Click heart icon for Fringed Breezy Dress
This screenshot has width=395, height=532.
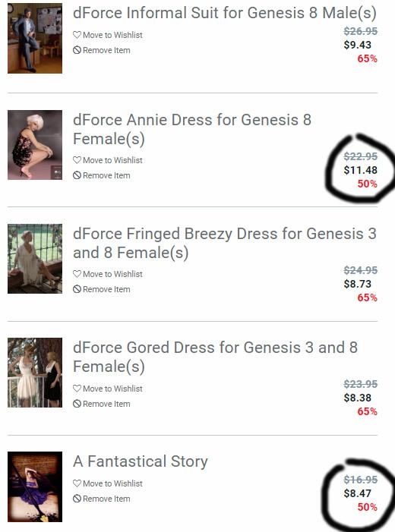(x=77, y=274)
